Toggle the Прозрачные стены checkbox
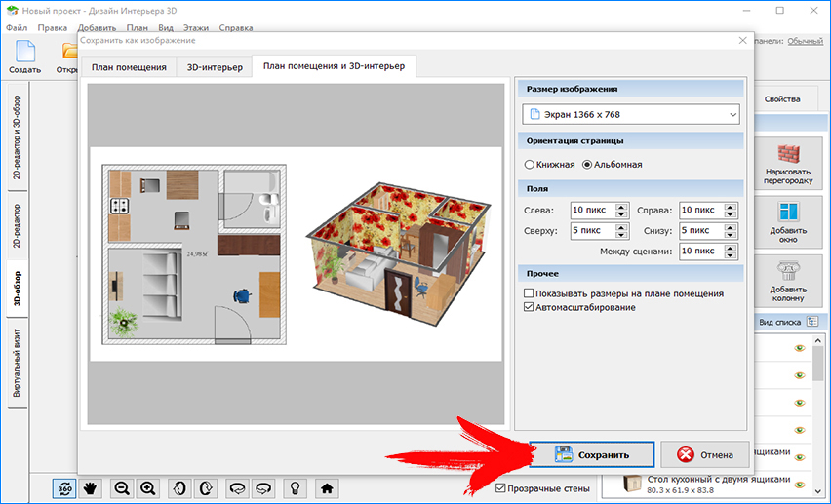 click(x=500, y=488)
